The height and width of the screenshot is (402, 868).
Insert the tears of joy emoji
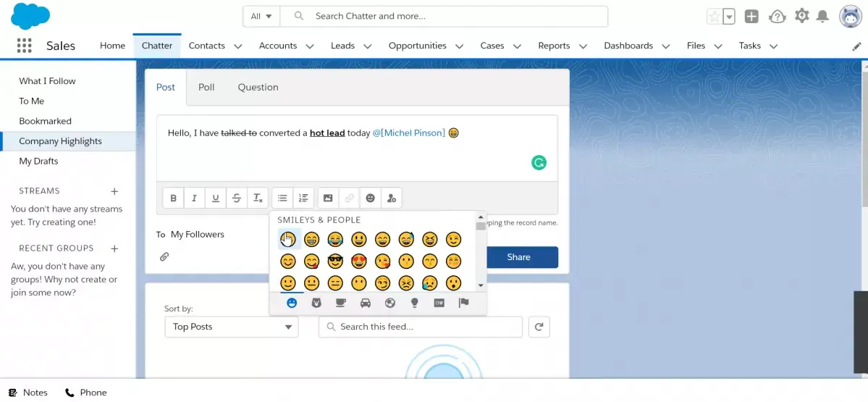(335, 239)
